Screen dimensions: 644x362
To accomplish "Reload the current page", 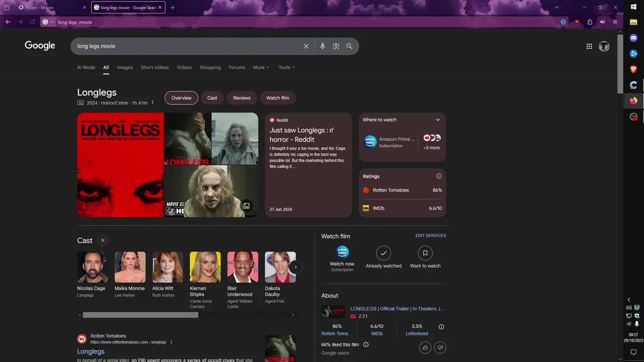I will click(x=32, y=22).
